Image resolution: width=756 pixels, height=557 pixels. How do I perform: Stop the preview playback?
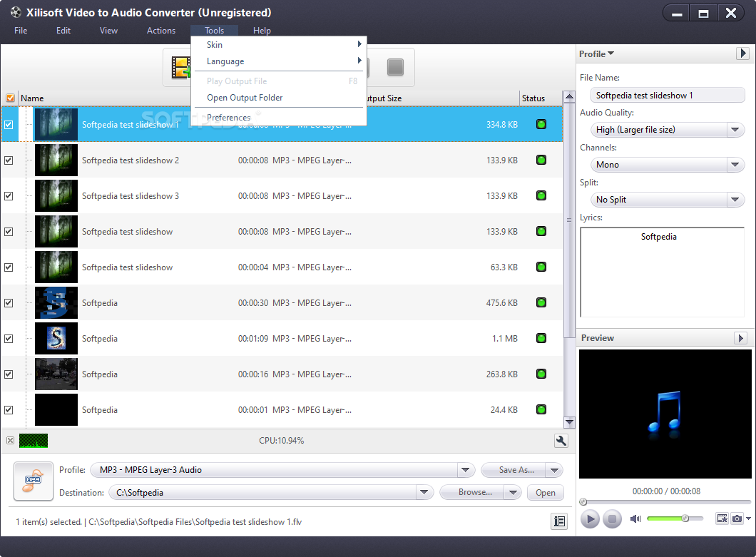pos(612,519)
